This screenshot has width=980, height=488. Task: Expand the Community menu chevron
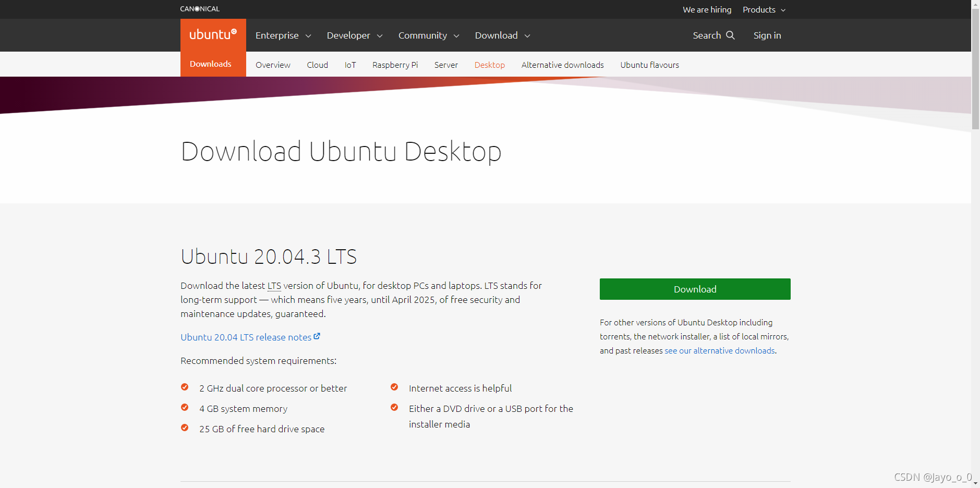coord(456,36)
